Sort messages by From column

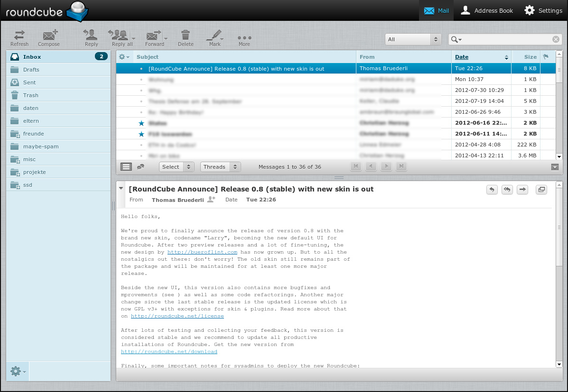click(x=367, y=57)
